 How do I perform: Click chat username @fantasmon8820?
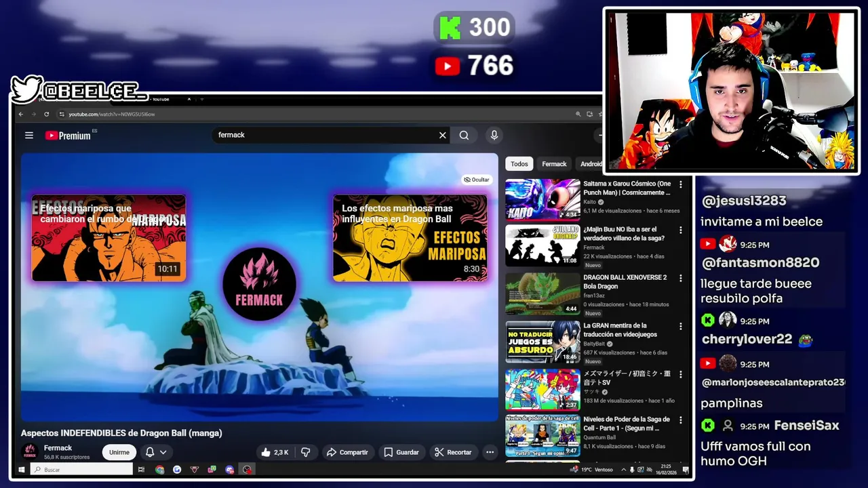pyautogui.click(x=760, y=262)
